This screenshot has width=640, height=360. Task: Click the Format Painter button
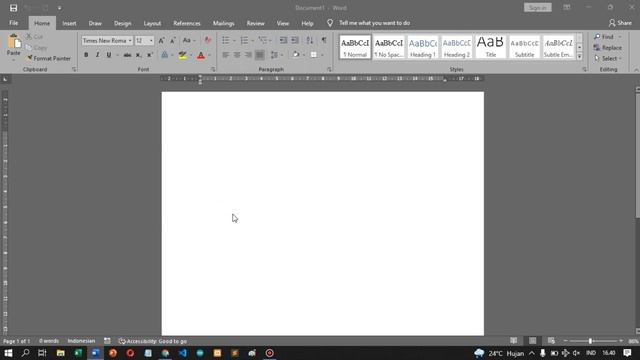click(x=49, y=58)
